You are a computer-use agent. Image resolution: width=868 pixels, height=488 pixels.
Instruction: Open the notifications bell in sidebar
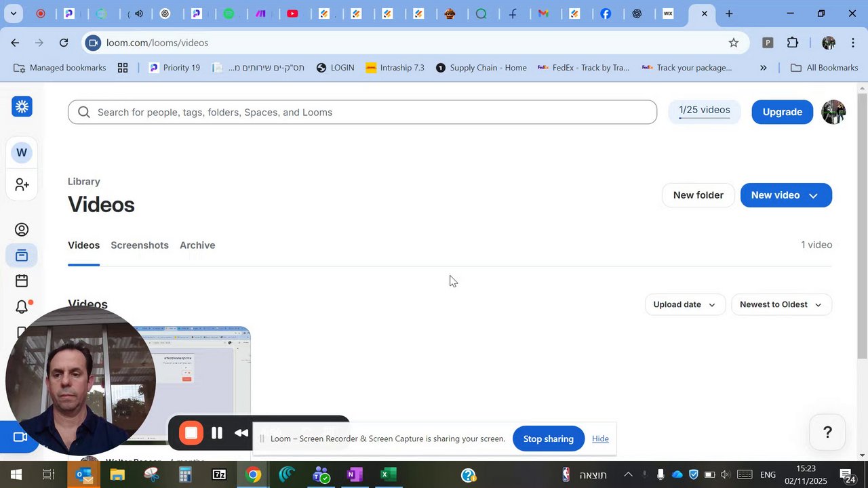(22, 307)
